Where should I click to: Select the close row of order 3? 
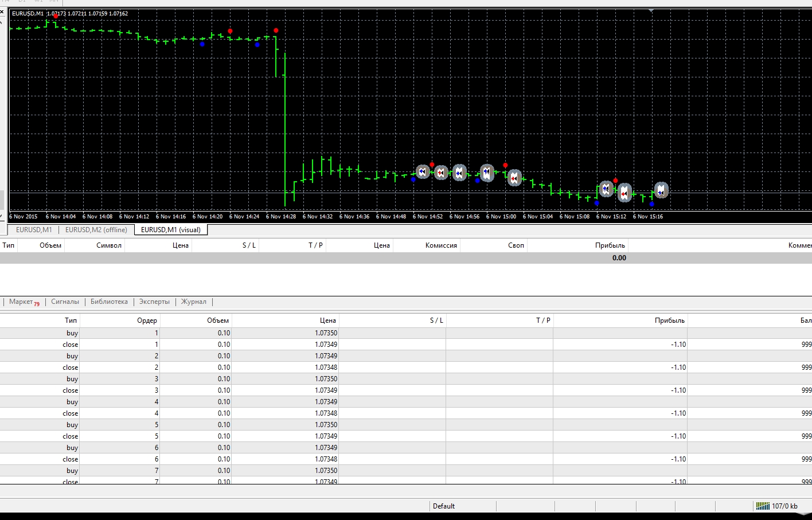click(x=406, y=390)
